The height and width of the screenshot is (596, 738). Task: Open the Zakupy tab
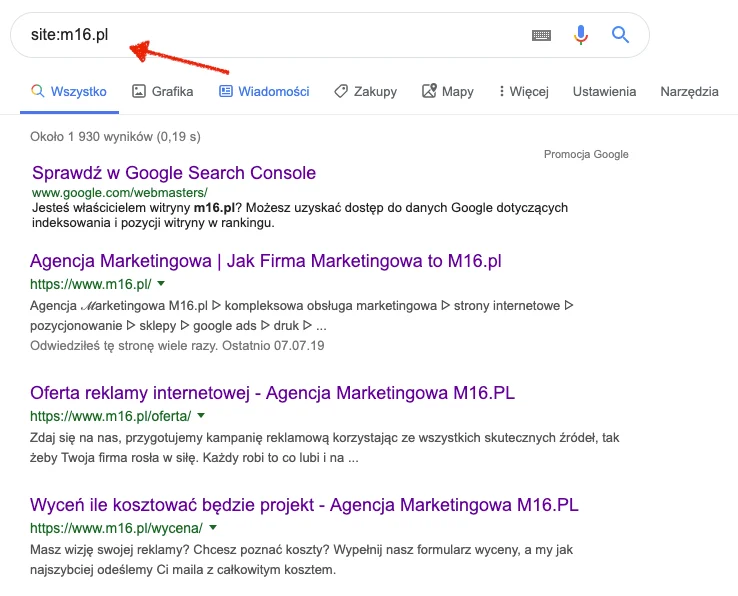point(366,91)
